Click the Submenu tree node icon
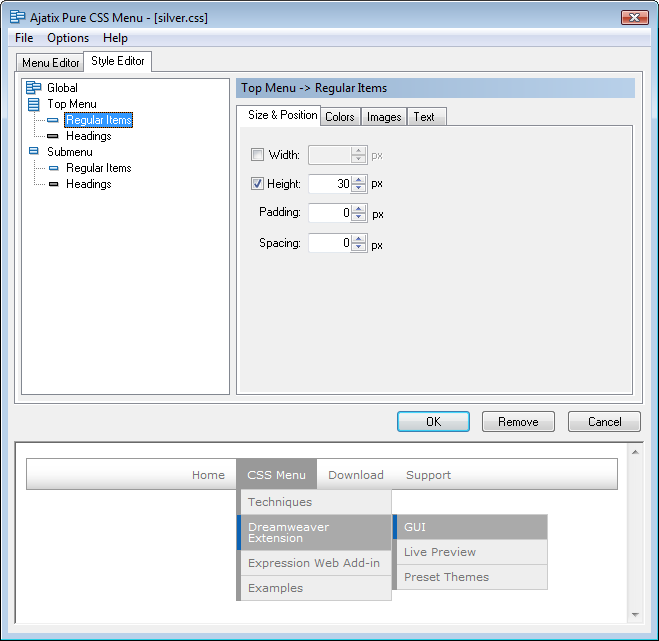The height and width of the screenshot is (641, 659). (x=34, y=151)
